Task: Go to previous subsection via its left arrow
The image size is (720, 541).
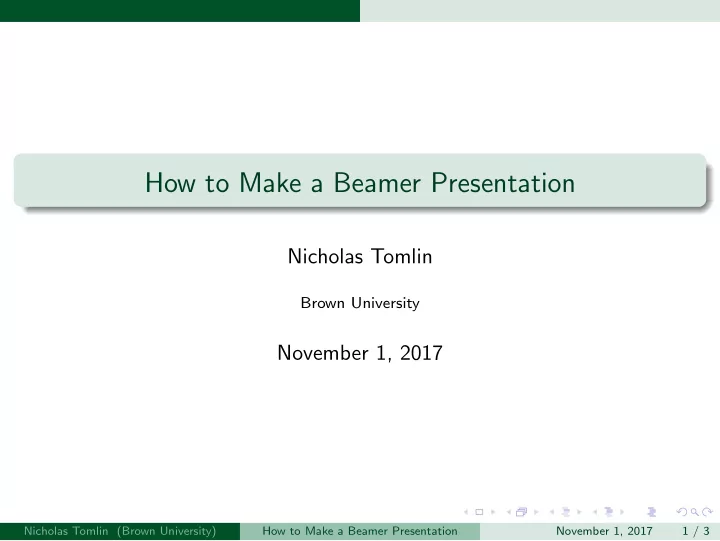Action: pos(552,512)
